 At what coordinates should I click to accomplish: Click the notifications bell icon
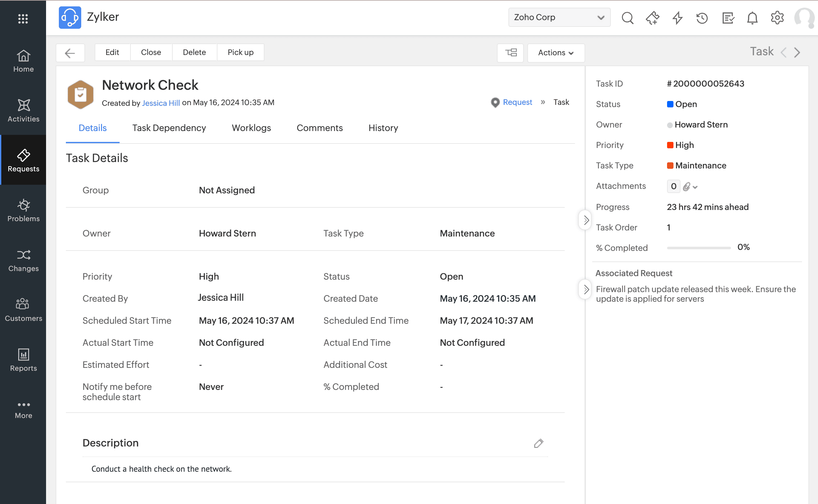click(752, 18)
